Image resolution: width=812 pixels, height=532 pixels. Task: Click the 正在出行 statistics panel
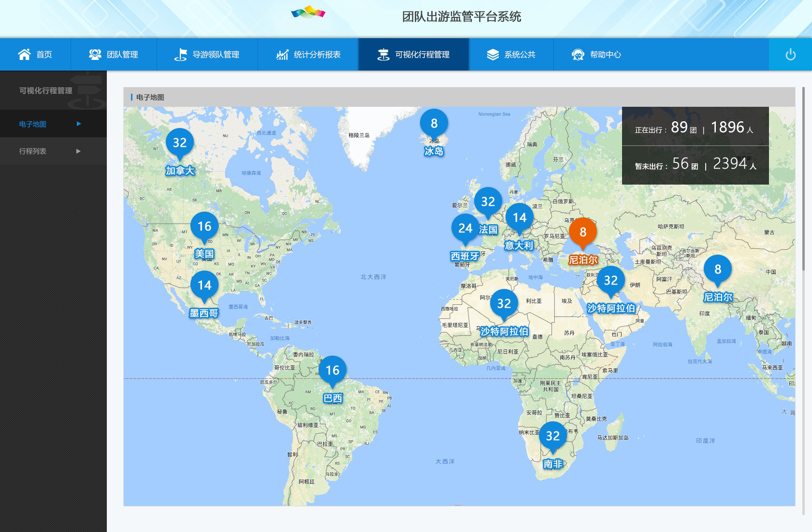[x=695, y=127]
